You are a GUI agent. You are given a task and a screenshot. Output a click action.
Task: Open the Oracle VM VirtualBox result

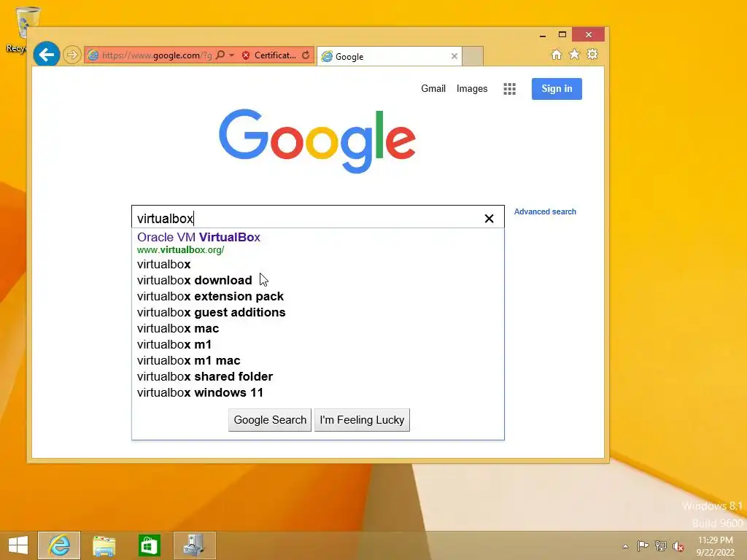coord(198,237)
